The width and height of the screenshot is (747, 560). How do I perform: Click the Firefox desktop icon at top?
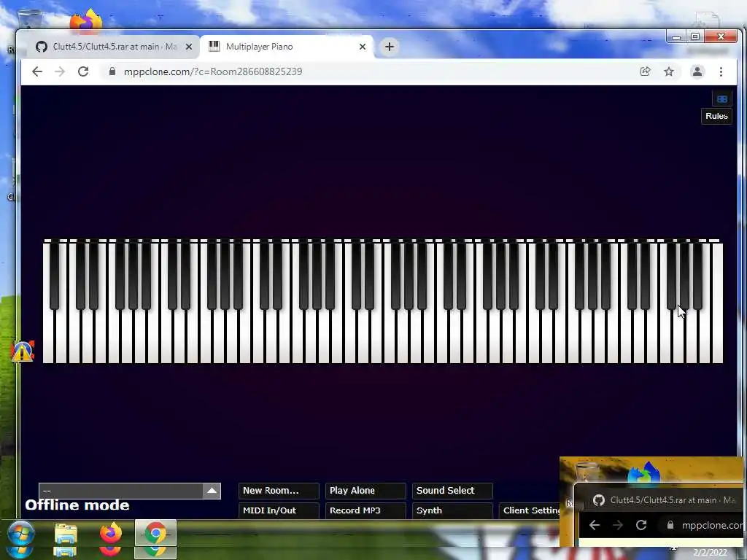click(x=86, y=20)
